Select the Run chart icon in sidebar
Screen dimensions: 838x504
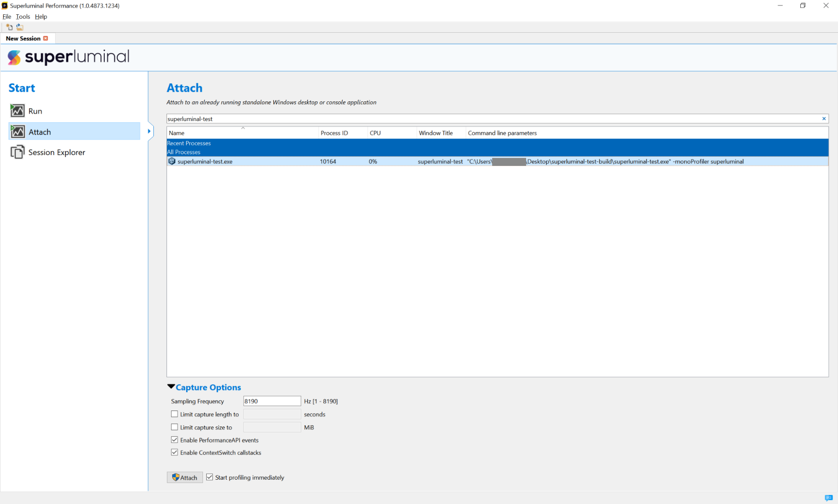tap(17, 111)
